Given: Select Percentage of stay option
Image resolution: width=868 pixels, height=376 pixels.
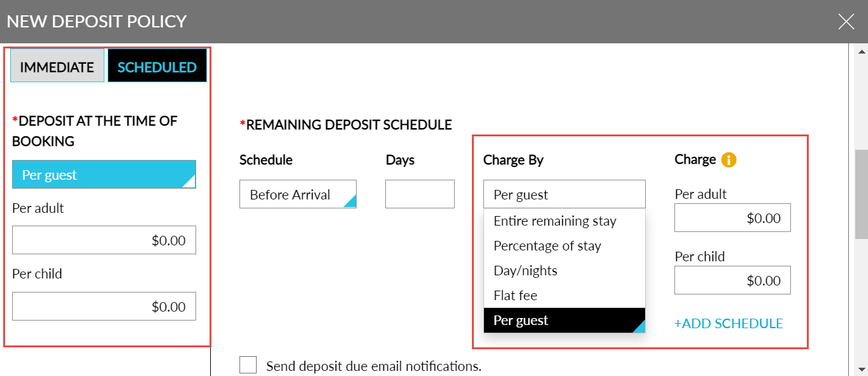Looking at the screenshot, I should [x=548, y=245].
